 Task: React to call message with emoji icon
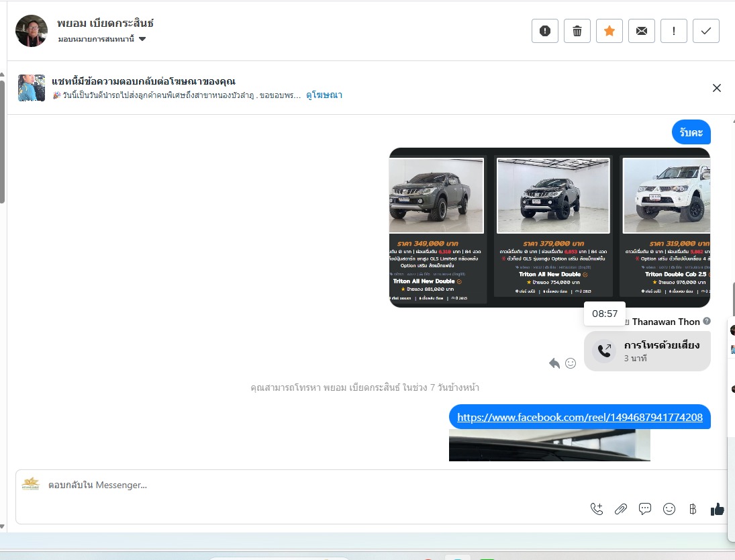pos(571,363)
